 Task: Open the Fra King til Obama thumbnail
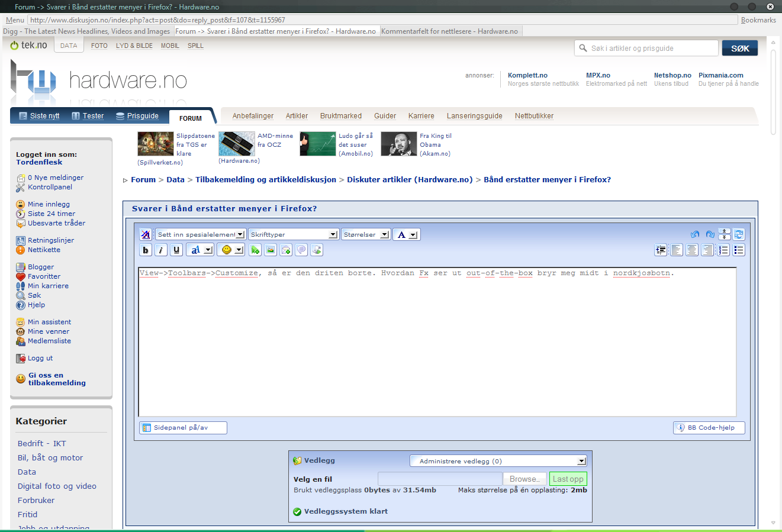399,144
